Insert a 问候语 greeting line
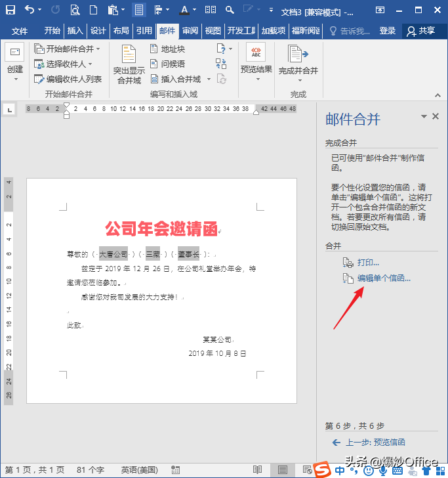 click(x=167, y=64)
